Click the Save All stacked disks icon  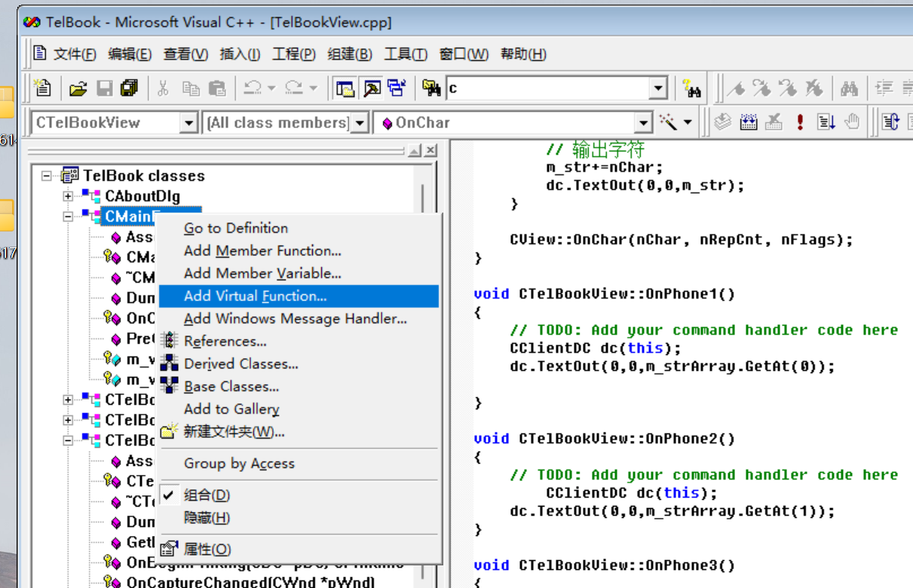click(x=129, y=88)
